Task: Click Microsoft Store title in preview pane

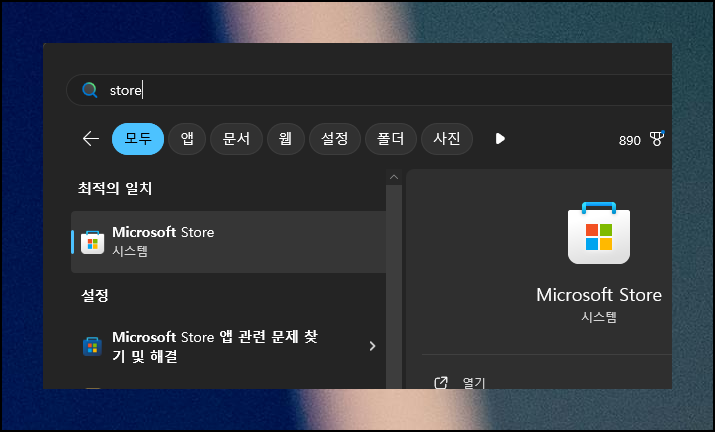Action: tap(599, 295)
